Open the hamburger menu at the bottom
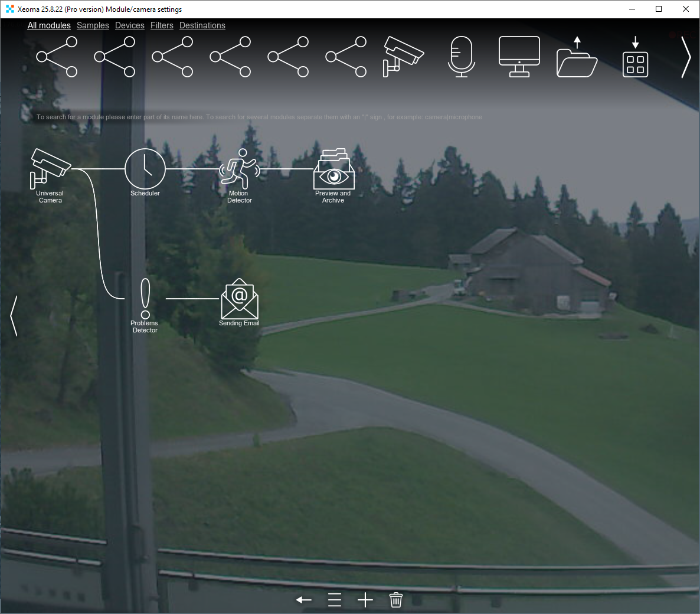This screenshot has width=700, height=614. [335, 599]
